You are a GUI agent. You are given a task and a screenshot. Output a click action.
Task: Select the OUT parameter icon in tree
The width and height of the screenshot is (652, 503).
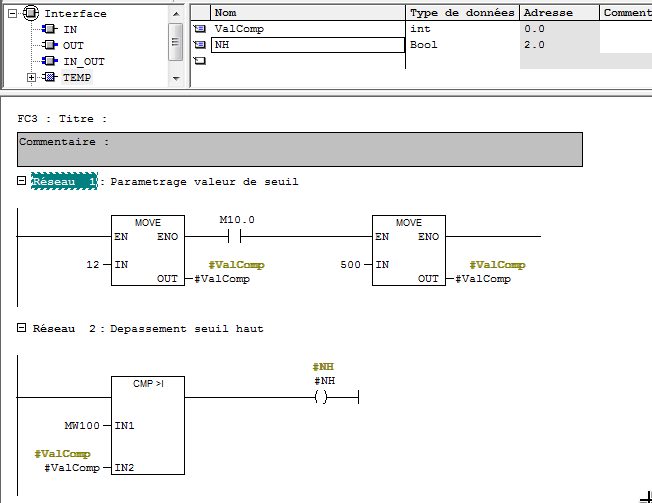(x=50, y=46)
